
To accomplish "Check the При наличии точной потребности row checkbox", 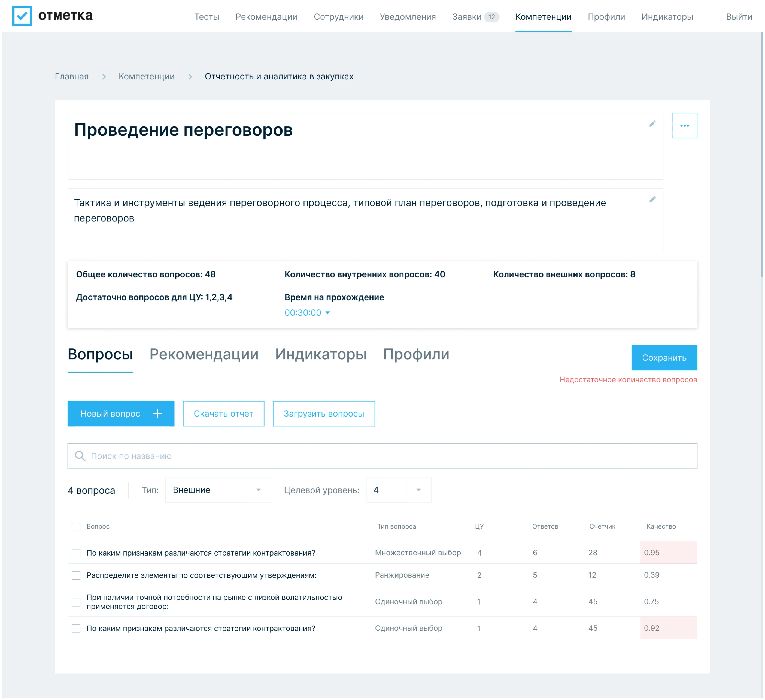I will pos(76,602).
